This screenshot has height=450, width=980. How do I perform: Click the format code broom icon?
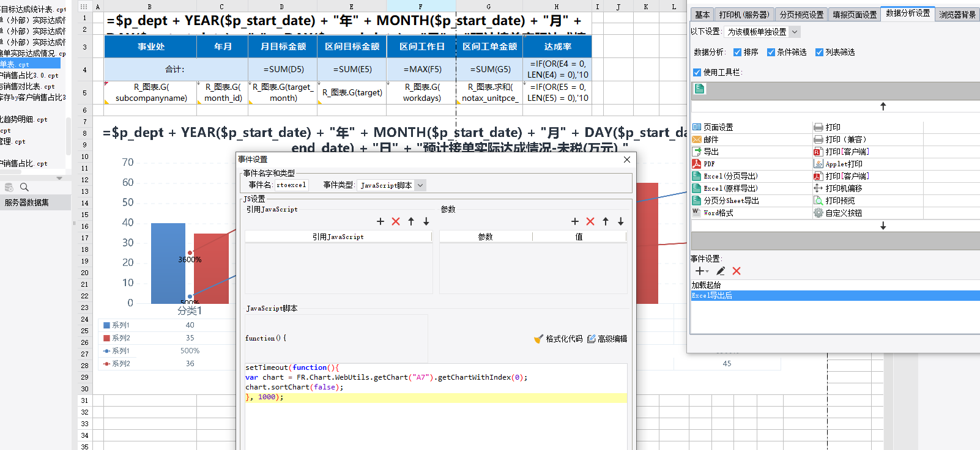538,338
